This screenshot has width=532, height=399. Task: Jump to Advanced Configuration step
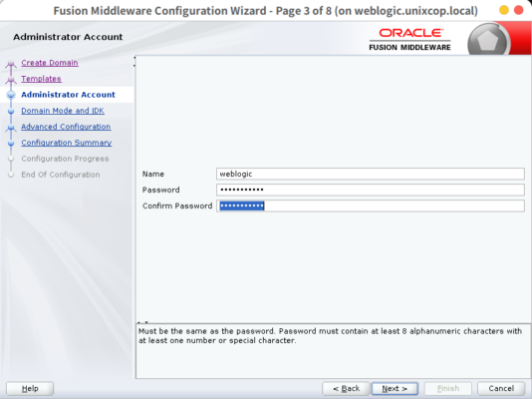pyautogui.click(x=66, y=127)
